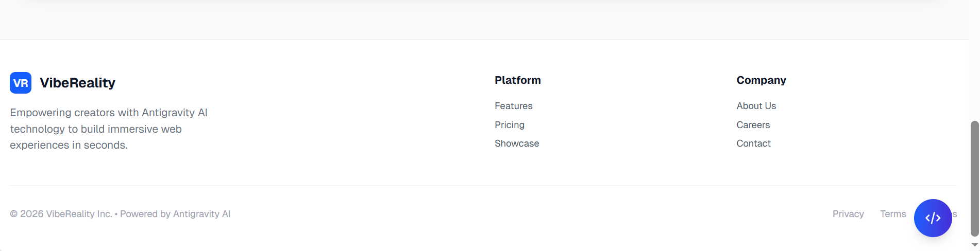Open the floating code editor button

933,218
